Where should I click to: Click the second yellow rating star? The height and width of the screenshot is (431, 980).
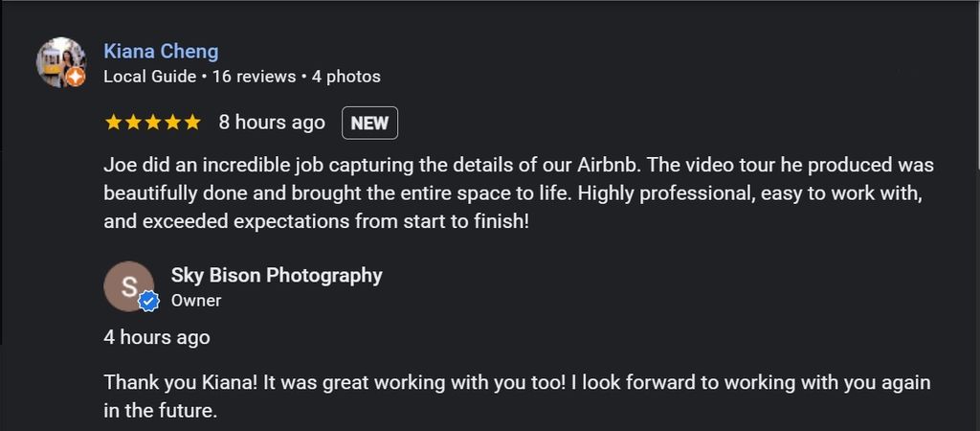133,123
